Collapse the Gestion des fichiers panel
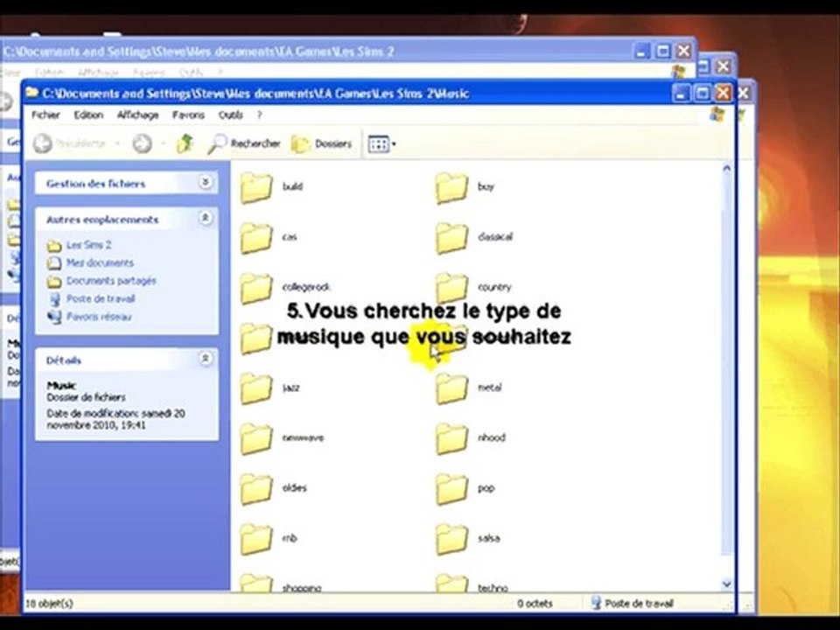The width and height of the screenshot is (840, 630). pos(205,182)
